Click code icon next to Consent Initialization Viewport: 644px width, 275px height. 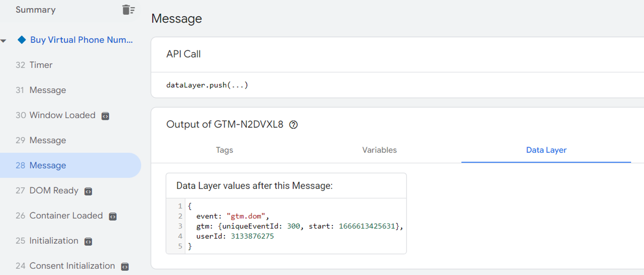pyautogui.click(x=125, y=266)
